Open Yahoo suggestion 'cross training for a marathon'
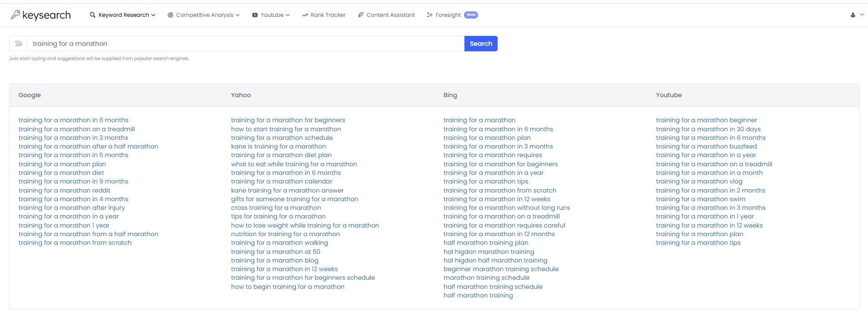The height and width of the screenshot is (317, 868). [x=276, y=208]
